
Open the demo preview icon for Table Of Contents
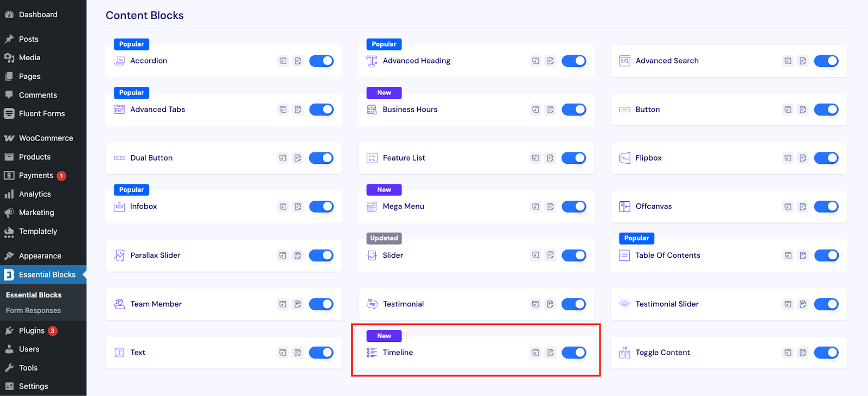(x=787, y=255)
